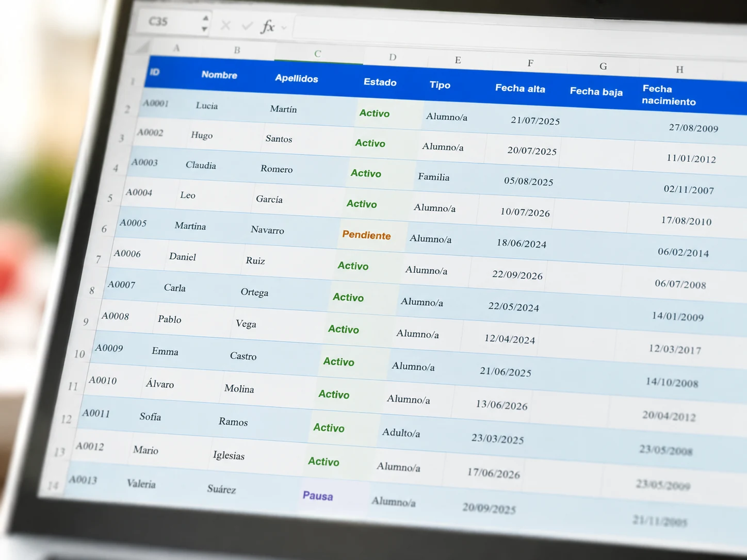The height and width of the screenshot is (560, 747).
Task: Click the birth date cell '27/08/2009'
Action: tap(693, 128)
